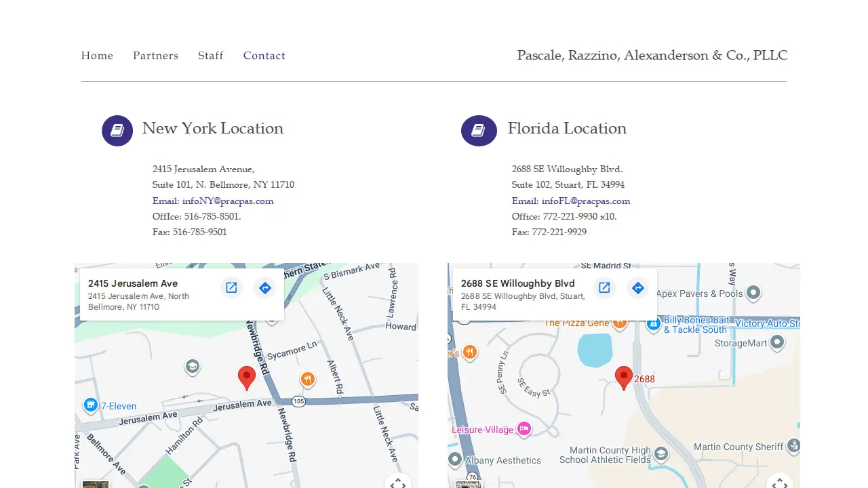This screenshot has height=488, width=868.
Task: Click the Florida office number 772-221-9930
Action: tap(570, 216)
